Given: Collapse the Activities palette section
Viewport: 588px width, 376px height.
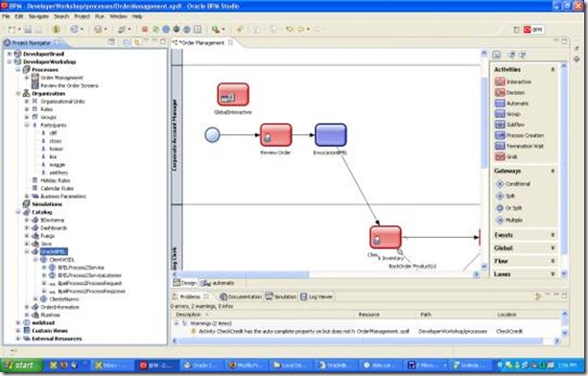Looking at the screenshot, I should [x=553, y=69].
